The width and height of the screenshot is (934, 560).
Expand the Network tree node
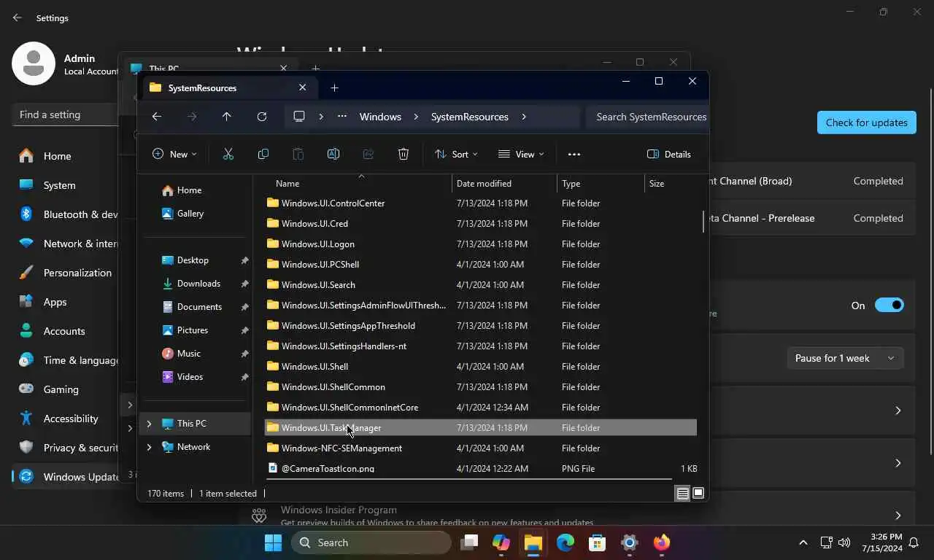pyautogui.click(x=149, y=447)
